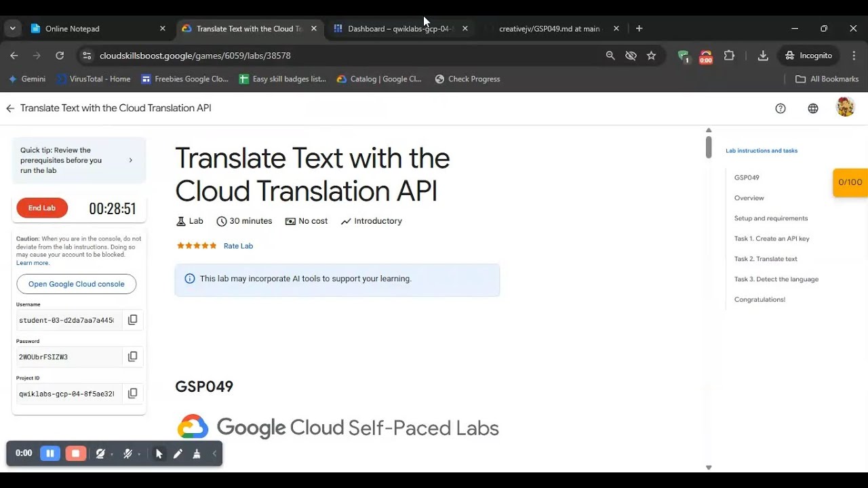Select the pen annotation tool

[178, 453]
